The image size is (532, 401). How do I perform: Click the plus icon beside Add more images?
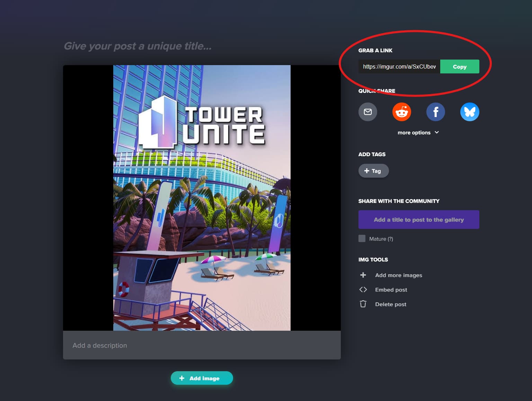pos(363,275)
